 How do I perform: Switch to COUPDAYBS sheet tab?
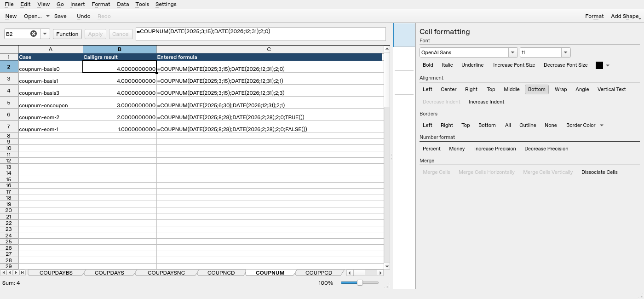point(56,273)
